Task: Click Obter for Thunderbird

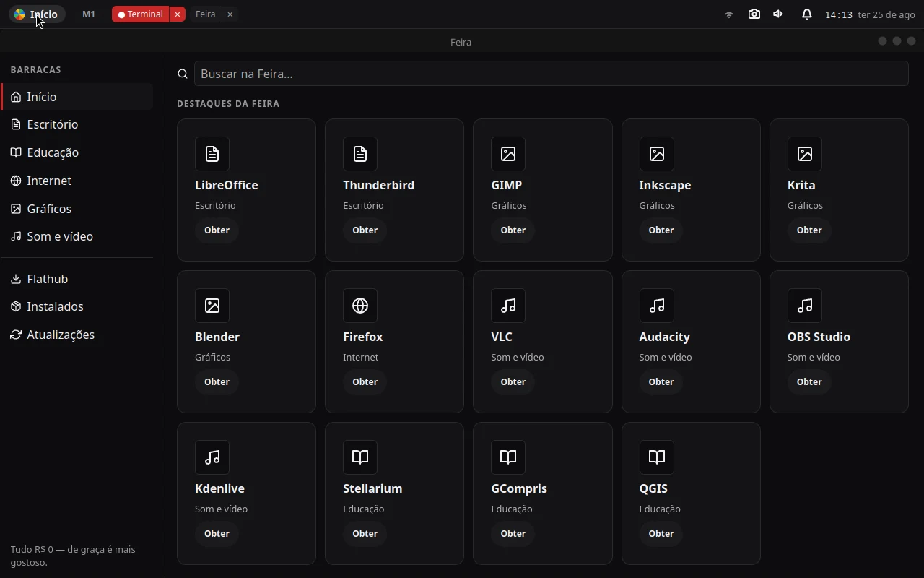Action: pos(365,230)
